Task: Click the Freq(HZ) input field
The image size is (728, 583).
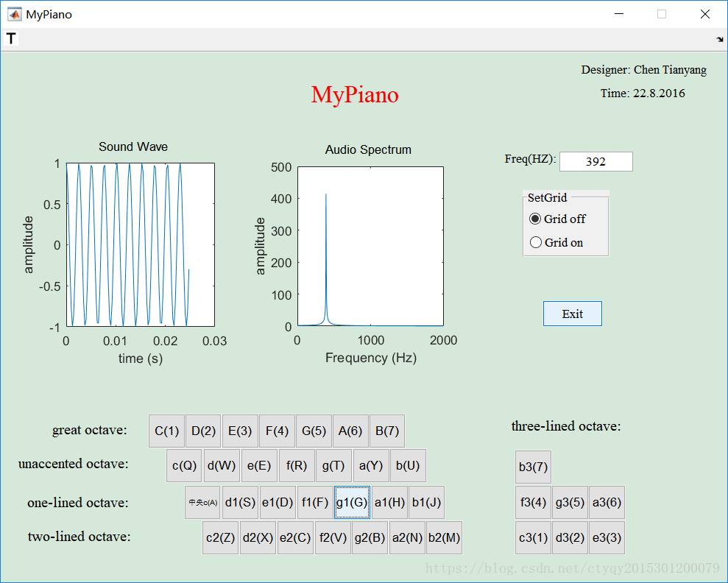Action: (x=596, y=161)
